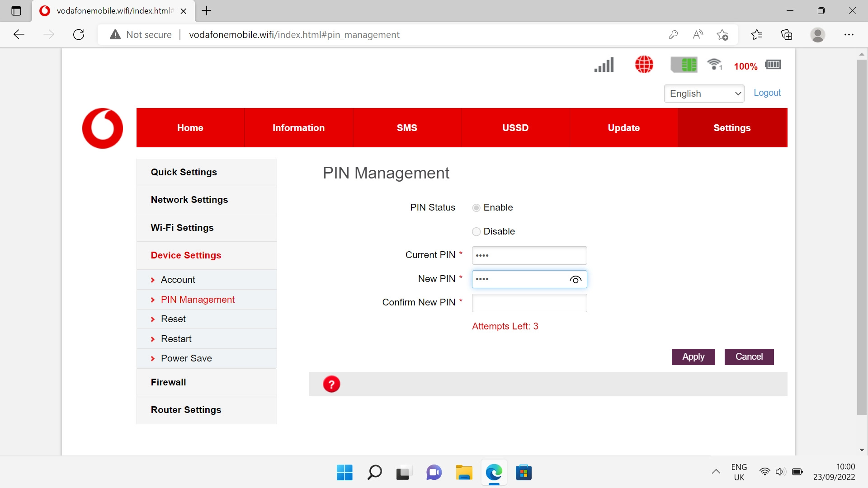Select the Enable PIN status radio
Viewport: 868px width, 488px height.
tap(476, 208)
